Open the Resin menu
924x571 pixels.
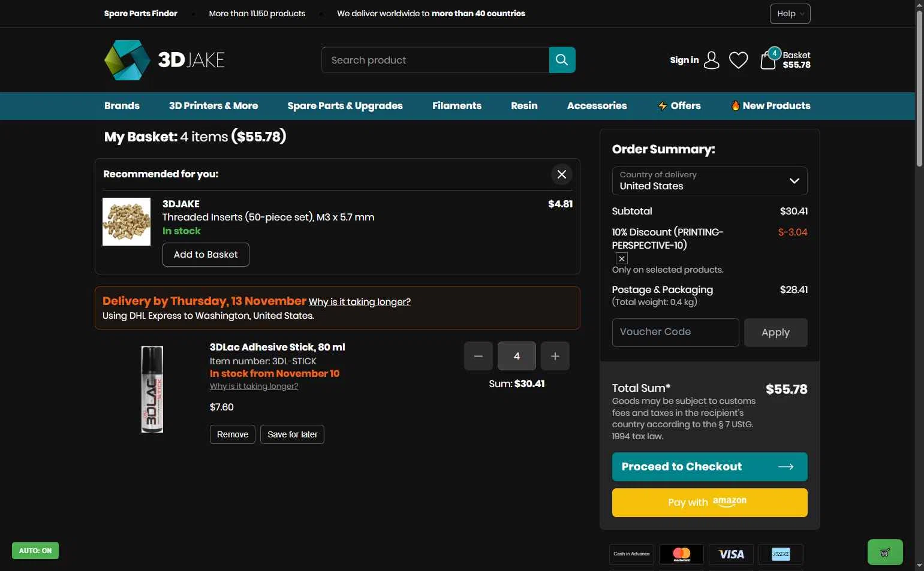click(x=524, y=106)
